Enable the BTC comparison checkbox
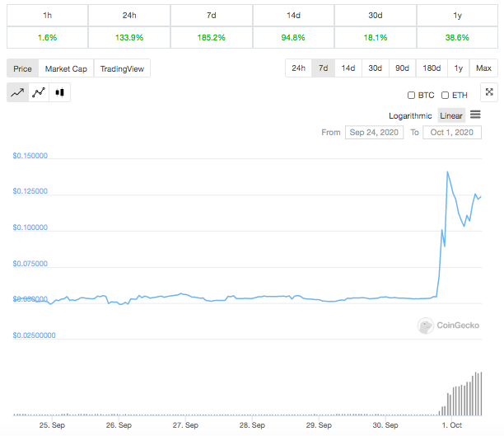504x436 pixels. pyautogui.click(x=411, y=96)
